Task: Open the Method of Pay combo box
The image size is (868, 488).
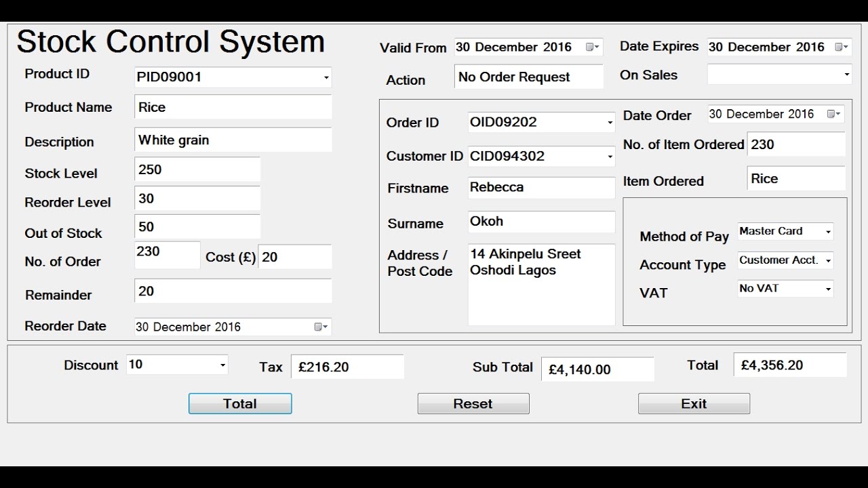Action: point(785,231)
